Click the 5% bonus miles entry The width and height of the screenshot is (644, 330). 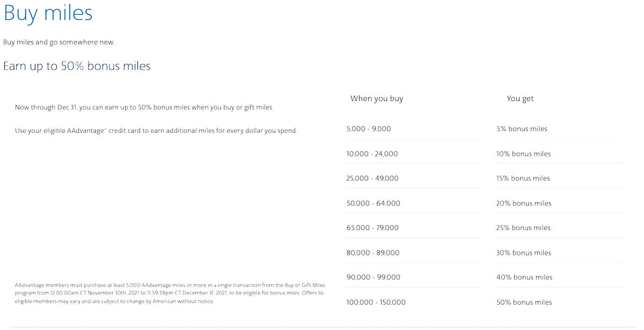click(x=522, y=129)
